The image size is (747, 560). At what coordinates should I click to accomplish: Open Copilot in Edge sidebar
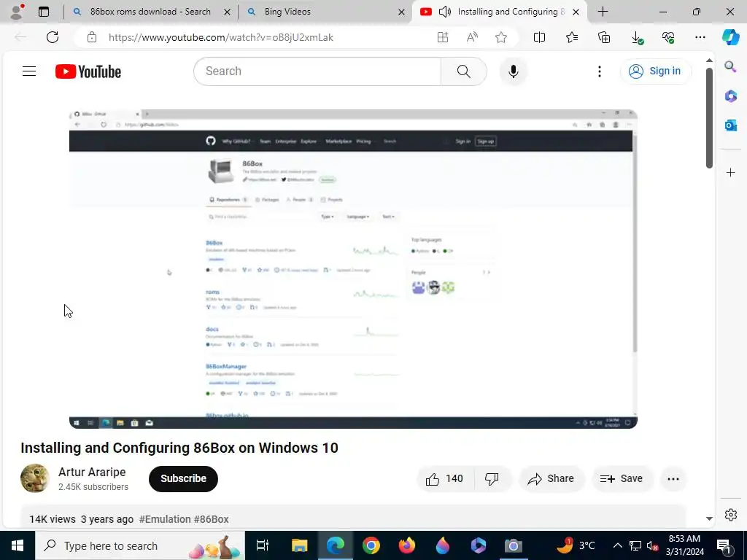(x=731, y=37)
